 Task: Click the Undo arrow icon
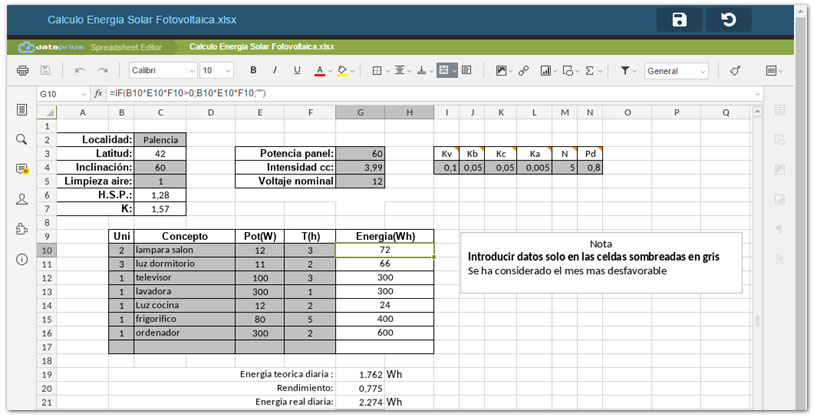pos(79,71)
